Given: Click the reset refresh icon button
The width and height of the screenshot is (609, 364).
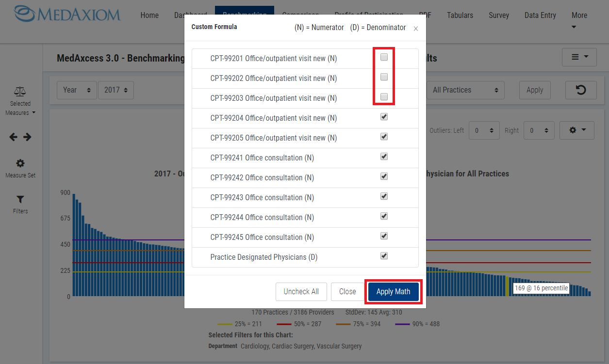Looking at the screenshot, I should click(580, 90).
